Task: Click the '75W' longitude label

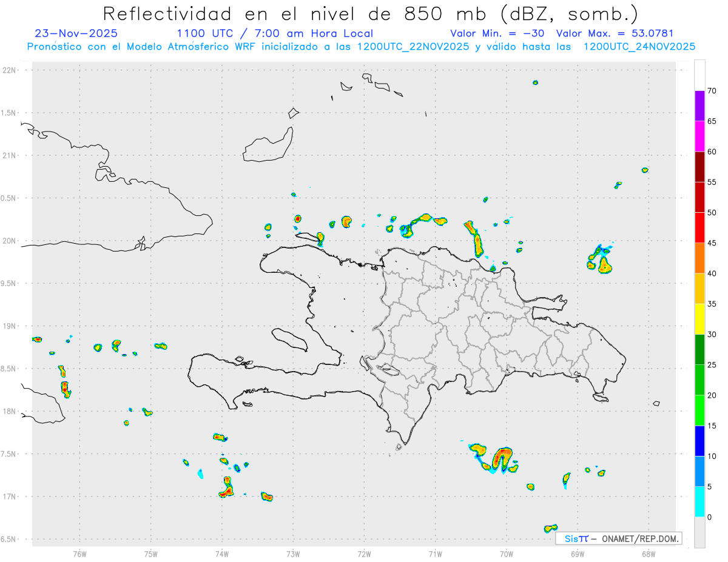Action: coord(150,554)
